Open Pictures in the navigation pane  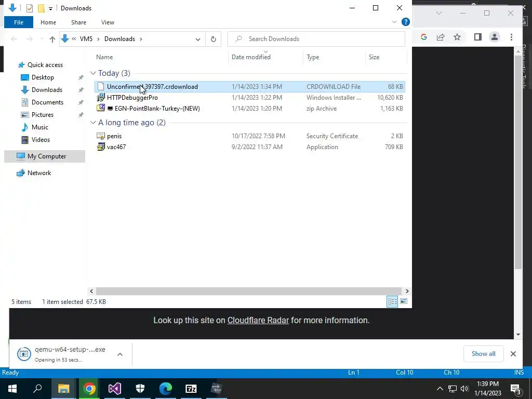(x=43, y=115)
